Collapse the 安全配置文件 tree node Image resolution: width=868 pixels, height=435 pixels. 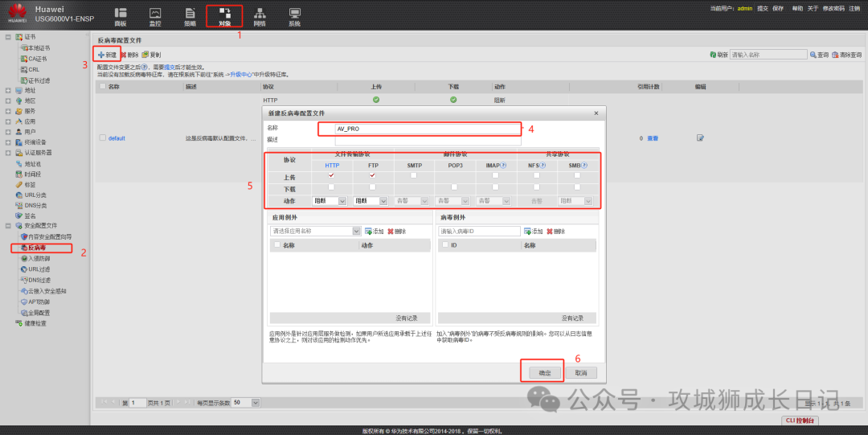tap(8, 226)
